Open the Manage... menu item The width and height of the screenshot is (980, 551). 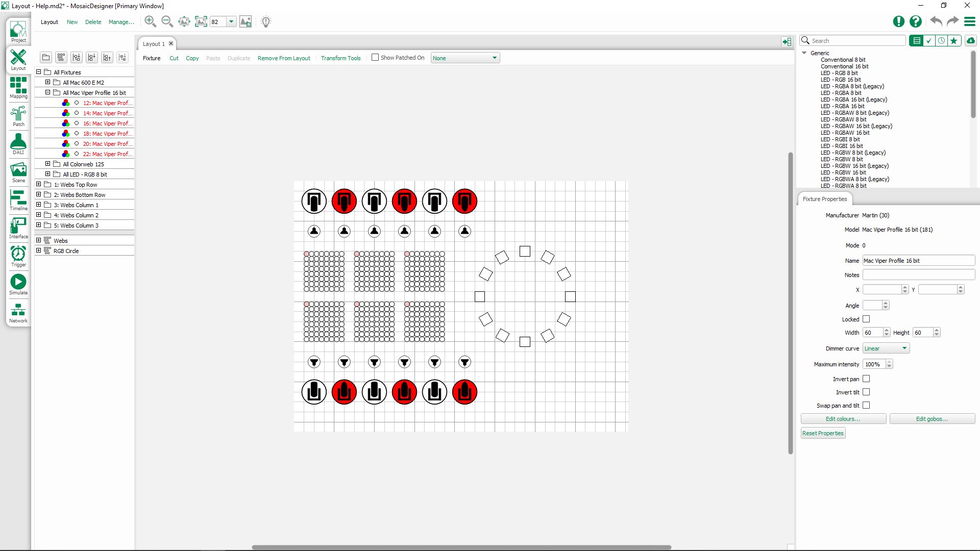coord(121,22)
